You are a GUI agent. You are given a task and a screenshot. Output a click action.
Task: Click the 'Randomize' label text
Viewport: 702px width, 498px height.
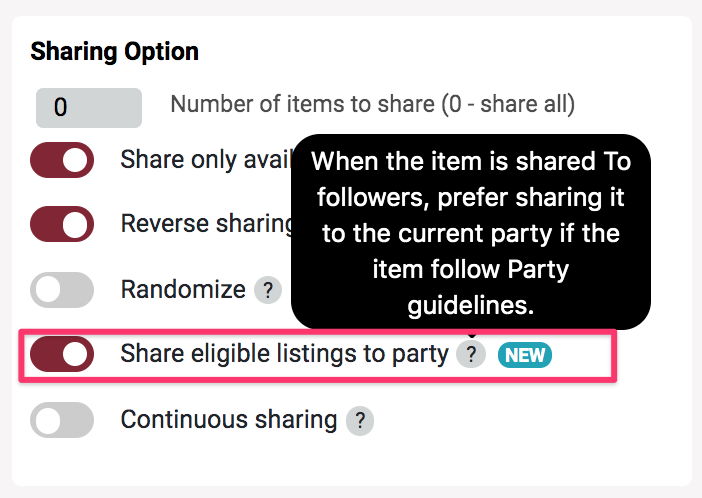coord(183,290)
